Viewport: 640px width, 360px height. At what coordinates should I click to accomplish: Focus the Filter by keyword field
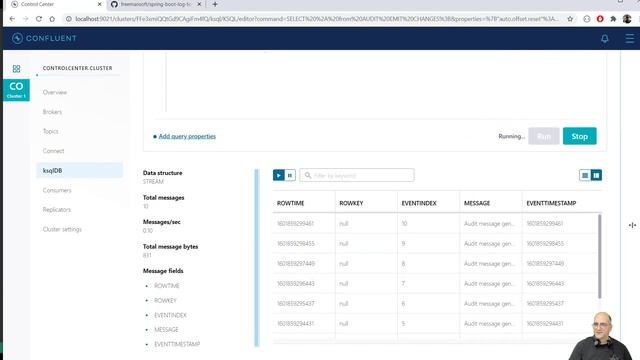click(x=357, y=175)
